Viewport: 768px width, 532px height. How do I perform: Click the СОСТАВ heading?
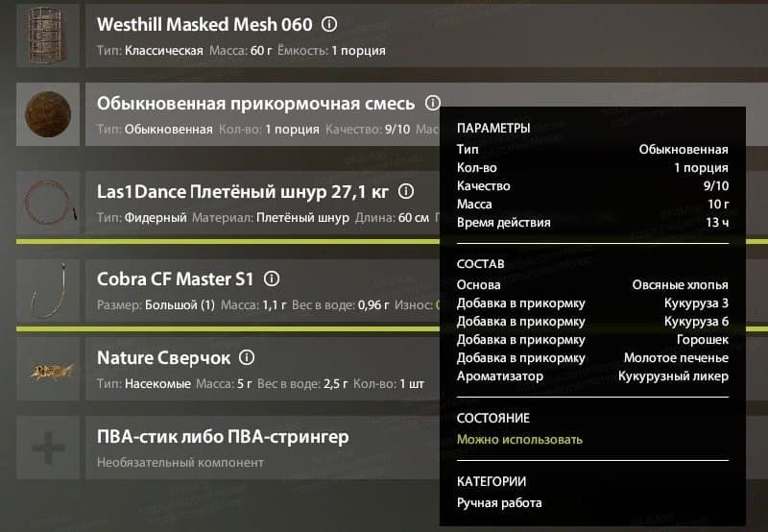481,264
